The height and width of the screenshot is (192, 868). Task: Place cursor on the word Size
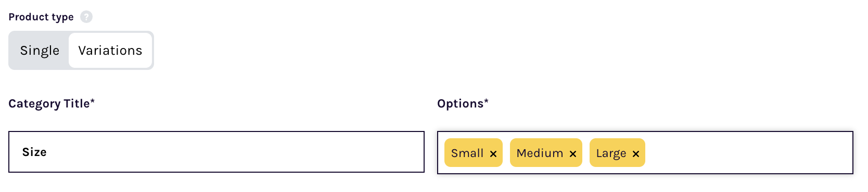tap(34, 152)
